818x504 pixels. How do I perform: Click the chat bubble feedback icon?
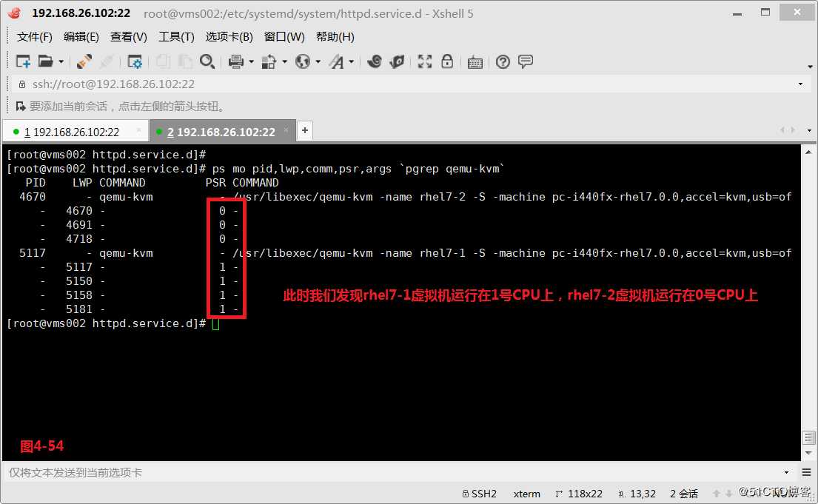point(526,61)
